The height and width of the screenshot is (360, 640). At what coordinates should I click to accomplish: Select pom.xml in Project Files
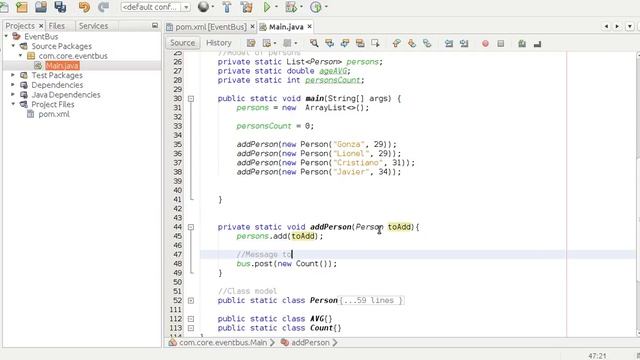tap(54, 114)
